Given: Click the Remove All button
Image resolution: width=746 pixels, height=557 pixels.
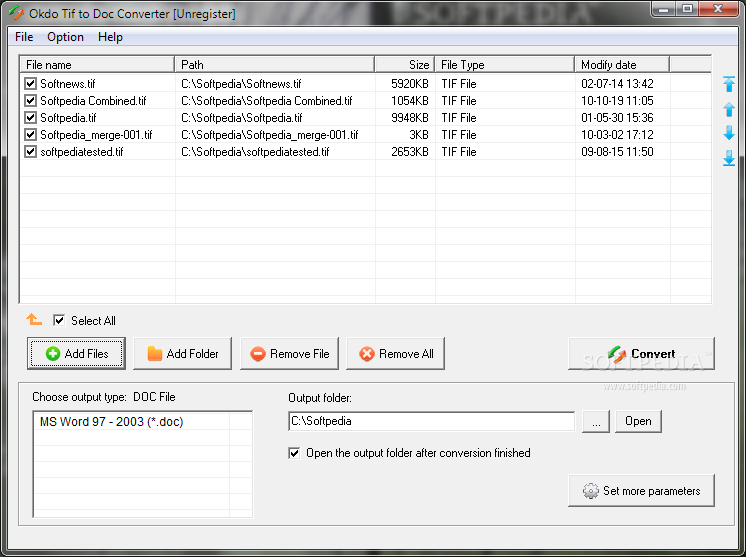Looking at the screenshot, I should (x=395, y=353).
